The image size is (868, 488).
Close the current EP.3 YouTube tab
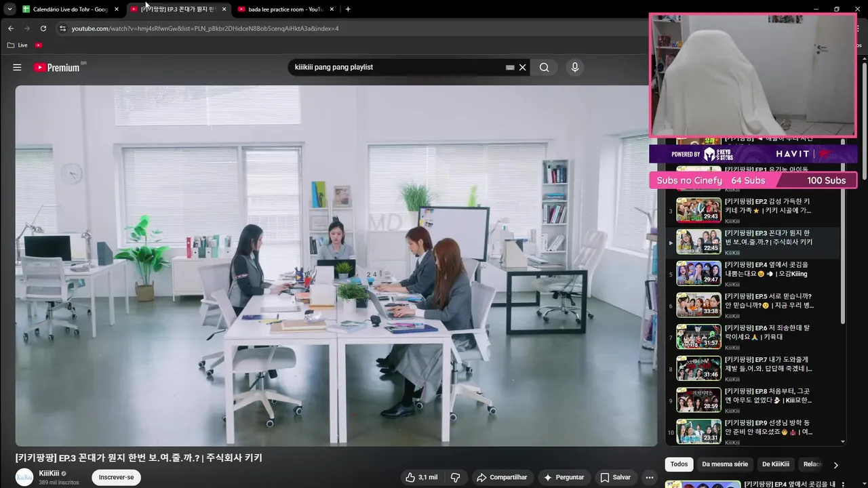click(x=224, y=9)
